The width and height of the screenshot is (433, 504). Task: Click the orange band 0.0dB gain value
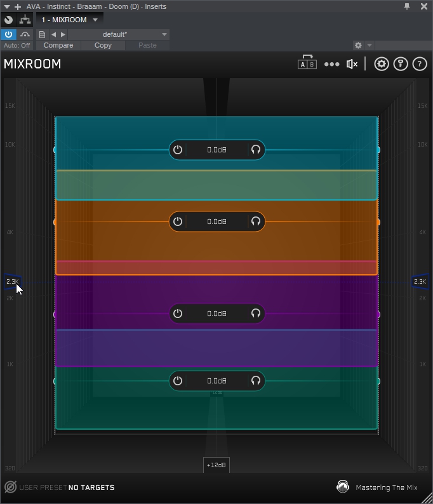[216, 222]
